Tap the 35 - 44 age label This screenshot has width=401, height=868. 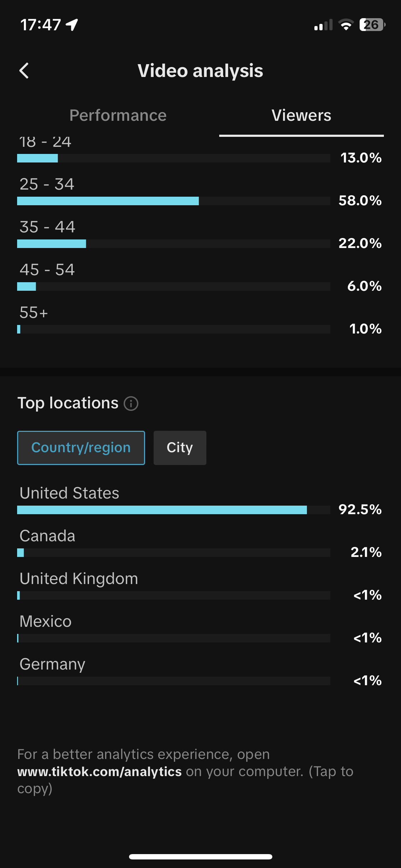coord(47,227)
